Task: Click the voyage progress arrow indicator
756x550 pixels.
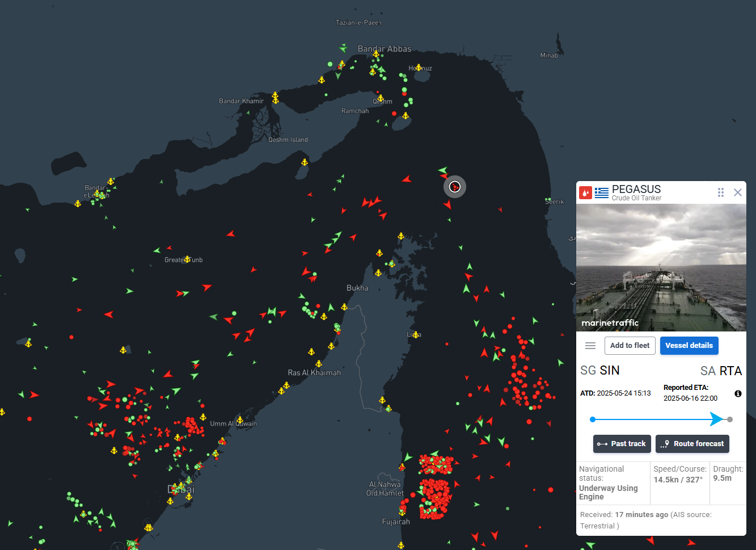Action: [717, 419]
